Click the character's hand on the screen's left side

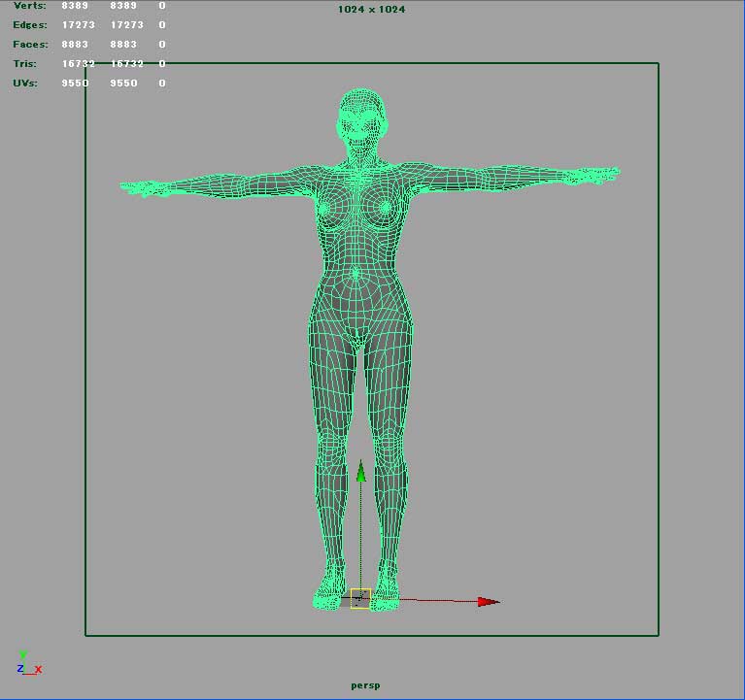pyautogui.click(x=141, y=186)
